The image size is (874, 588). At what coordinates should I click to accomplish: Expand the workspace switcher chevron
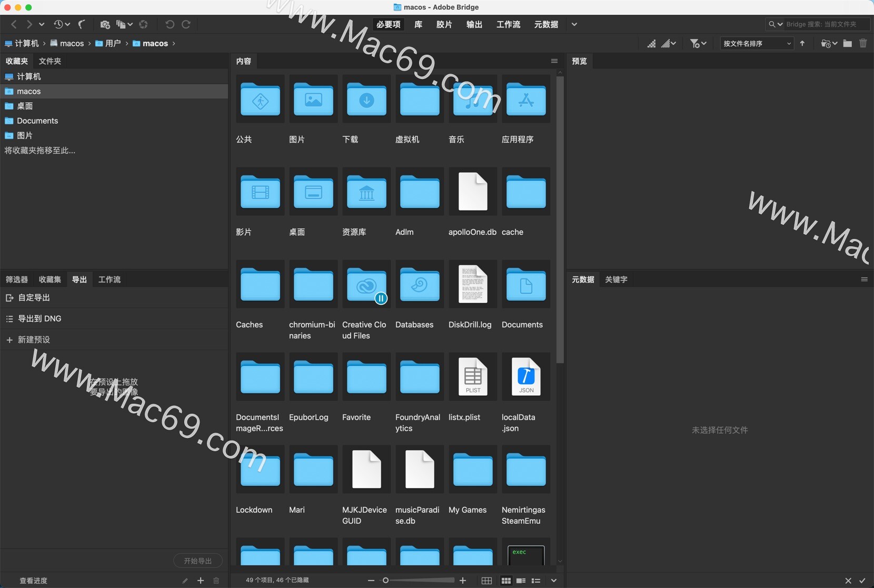tap(574, 24)
